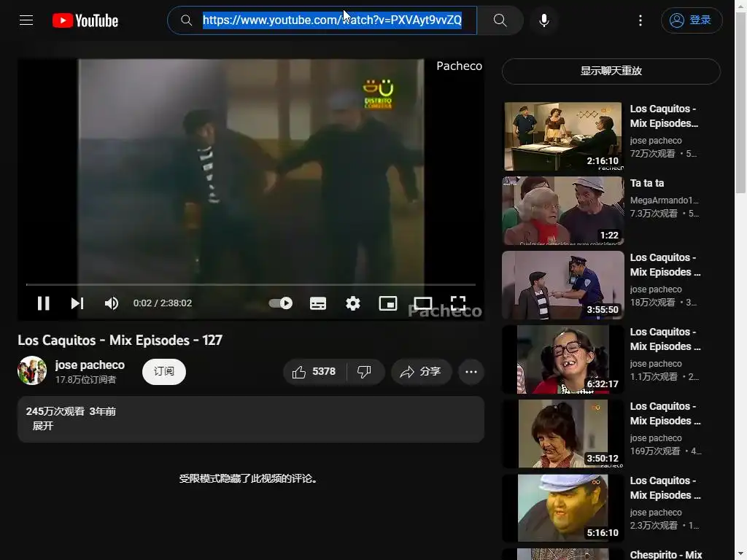Viewport: 747px width, 560px height.
Task: Click the search magnifier button
Action: (x=500, y=20)
